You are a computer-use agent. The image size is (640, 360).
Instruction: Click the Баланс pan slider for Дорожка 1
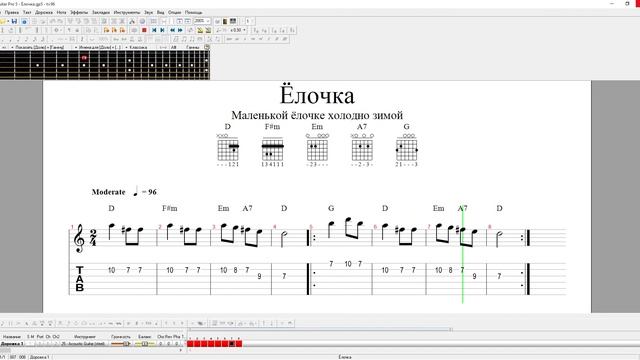[x=144, y=344]
